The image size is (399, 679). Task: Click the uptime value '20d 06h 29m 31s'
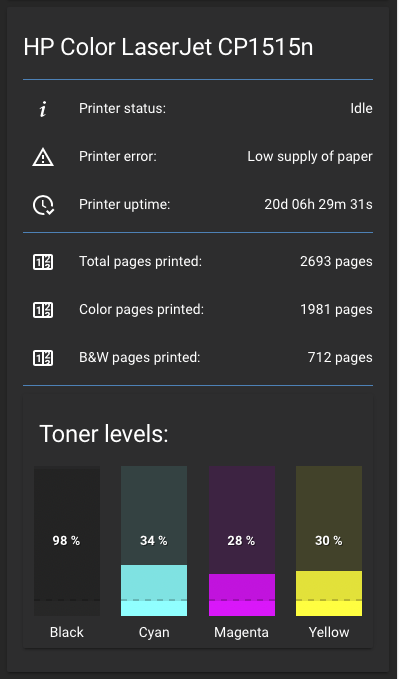click(x=318, y=204)
